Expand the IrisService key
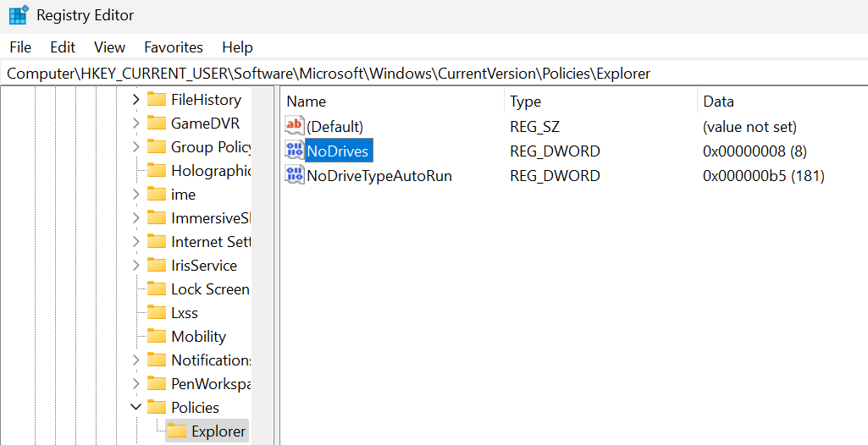 tap(135, 266)
